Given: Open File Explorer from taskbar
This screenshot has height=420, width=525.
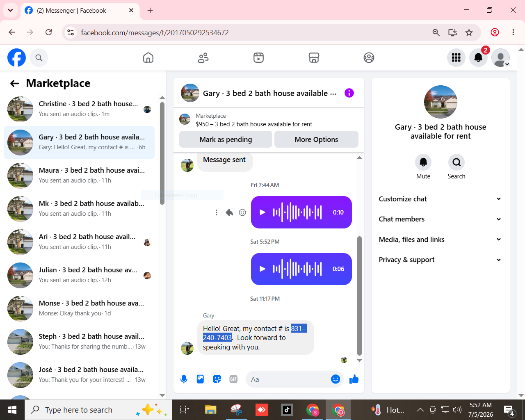Looking at the screenshot, I should coord(210,410).
